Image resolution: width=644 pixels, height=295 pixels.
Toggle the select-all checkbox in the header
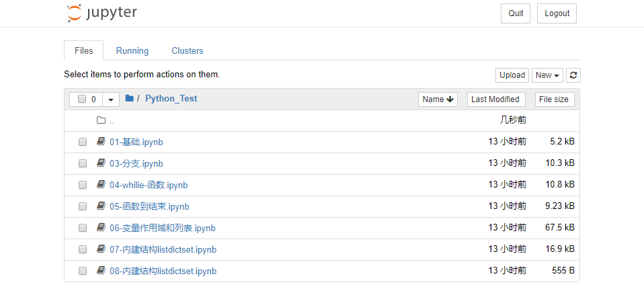(x=82, y=99)
